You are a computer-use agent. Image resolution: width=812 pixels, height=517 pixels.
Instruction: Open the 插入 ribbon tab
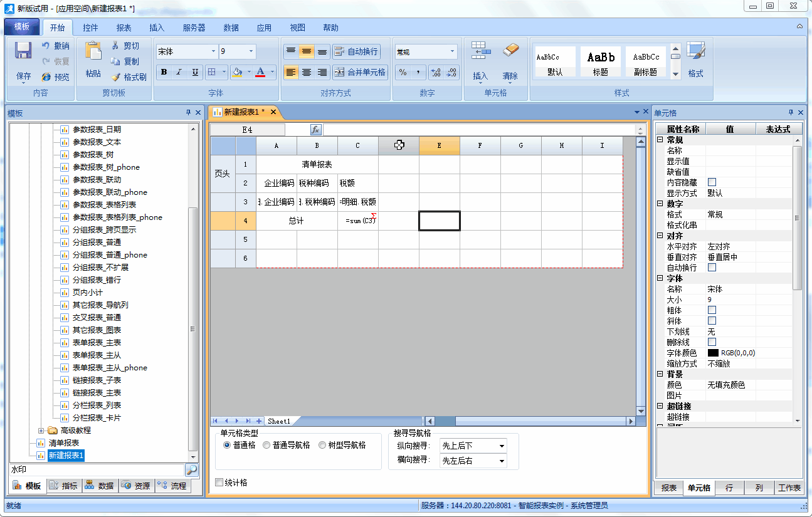pyautogui.click(x=157, y=28)
